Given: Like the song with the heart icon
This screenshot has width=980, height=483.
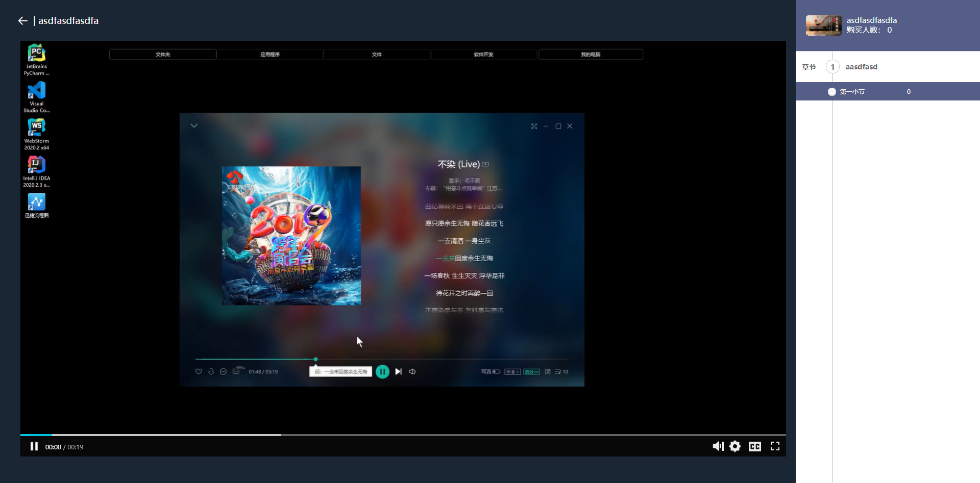Looking at the screenshot, I should 199,371.
